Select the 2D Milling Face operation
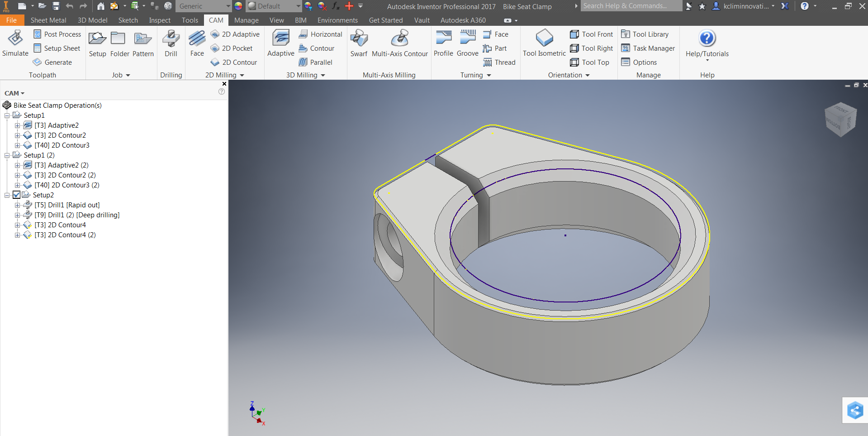The width and height of the screenshot is (868, 436). pos(197,43)
